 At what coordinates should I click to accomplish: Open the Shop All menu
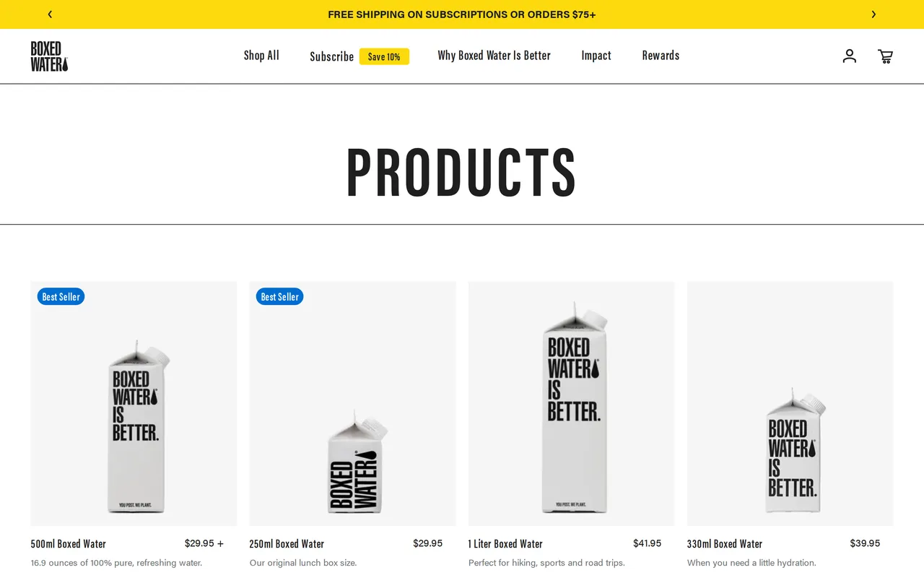[x=261, y=56]
